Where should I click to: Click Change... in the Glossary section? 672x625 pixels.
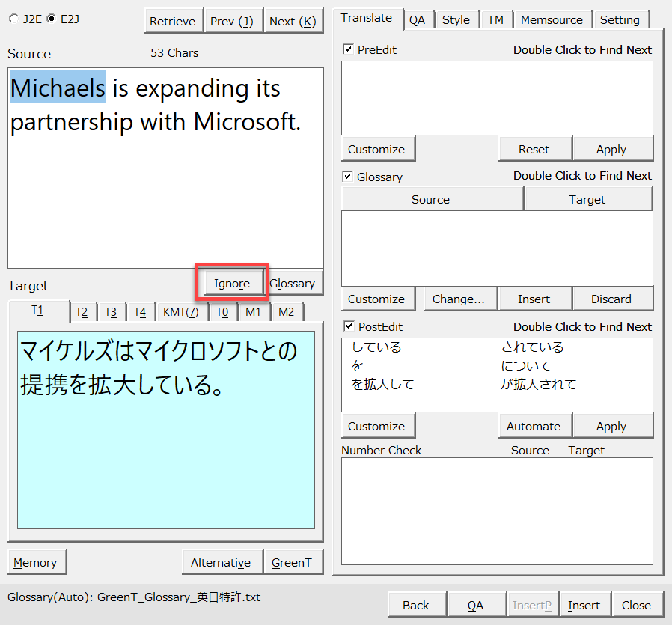(459, 299)
